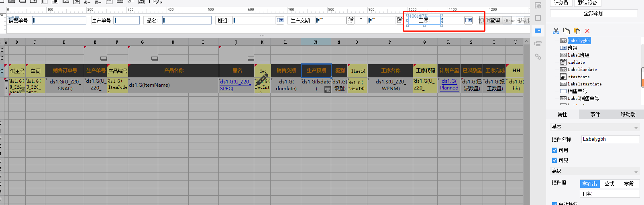Open the square cell-element sidebar icon

[x=538, y=18]
